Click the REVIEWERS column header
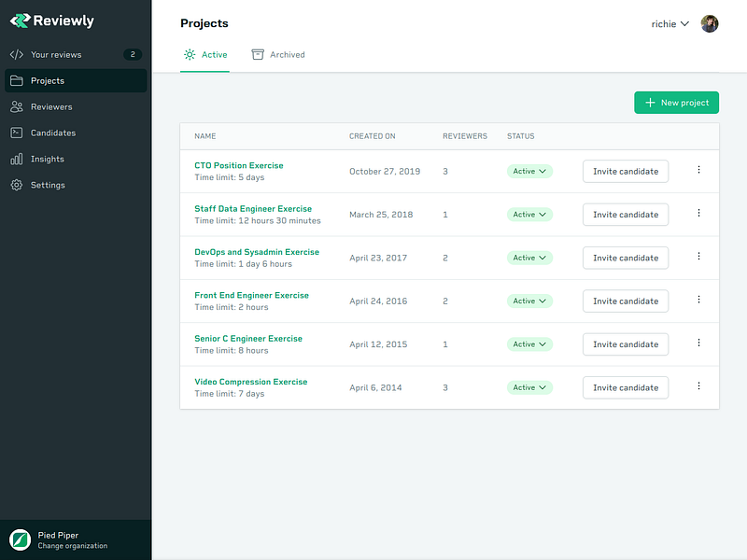Image resolution: width=747 pixels, height=560 pixels. (x=464, y=136)
